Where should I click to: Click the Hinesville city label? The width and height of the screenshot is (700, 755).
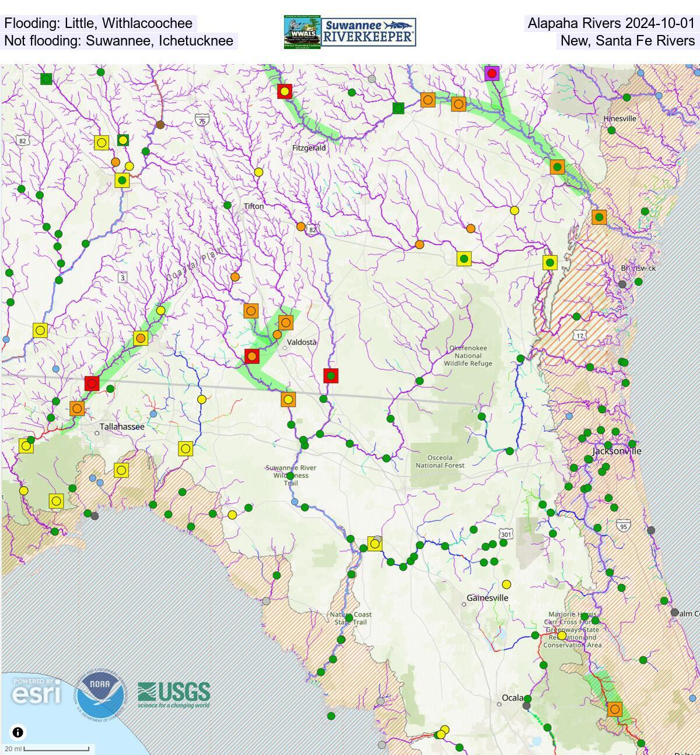point(619,118)
